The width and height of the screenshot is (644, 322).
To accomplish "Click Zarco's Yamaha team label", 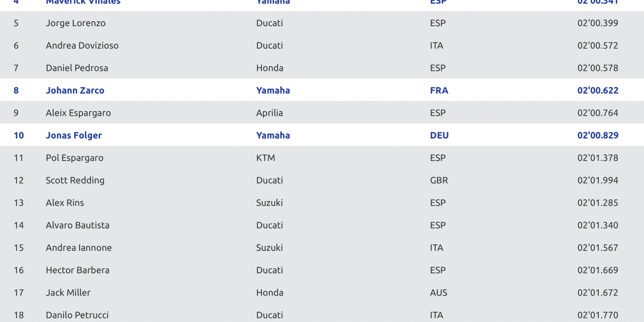I will (x=273, y=91).
